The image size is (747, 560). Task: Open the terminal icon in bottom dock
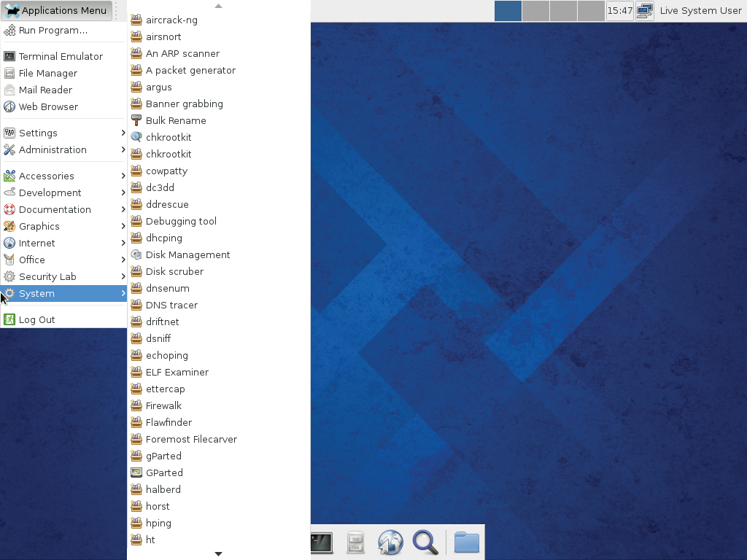pos(322,542)
